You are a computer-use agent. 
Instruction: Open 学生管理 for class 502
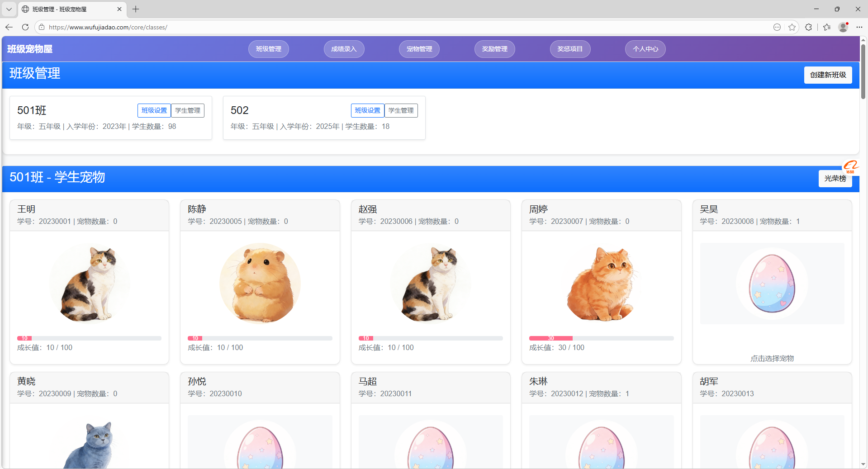coord(401,110)
